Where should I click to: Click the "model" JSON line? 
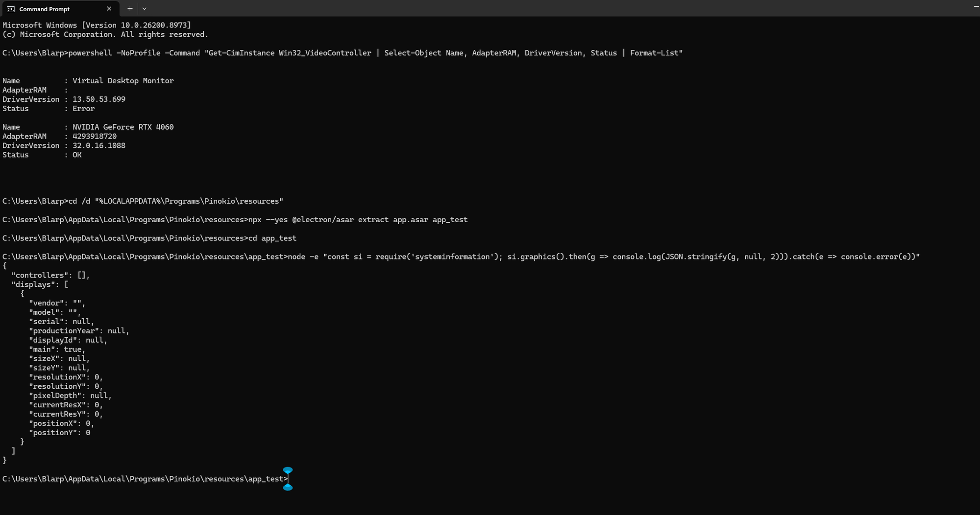55,312
